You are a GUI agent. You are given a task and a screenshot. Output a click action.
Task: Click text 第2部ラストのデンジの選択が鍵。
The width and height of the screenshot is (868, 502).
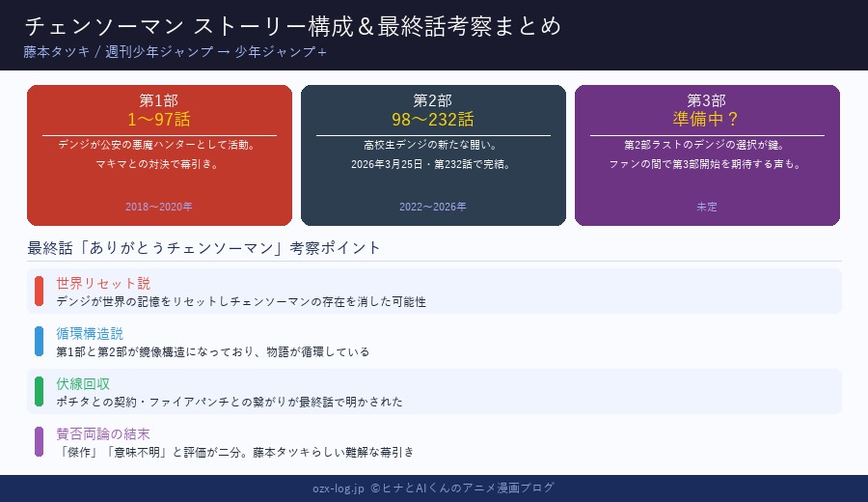pyautogui.click(x=707, y=145)
